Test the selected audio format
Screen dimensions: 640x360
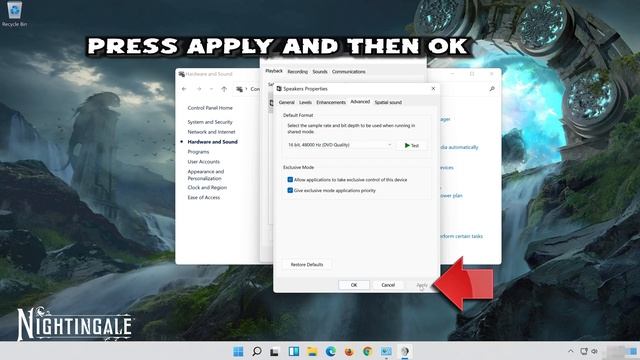click(411, 145)
